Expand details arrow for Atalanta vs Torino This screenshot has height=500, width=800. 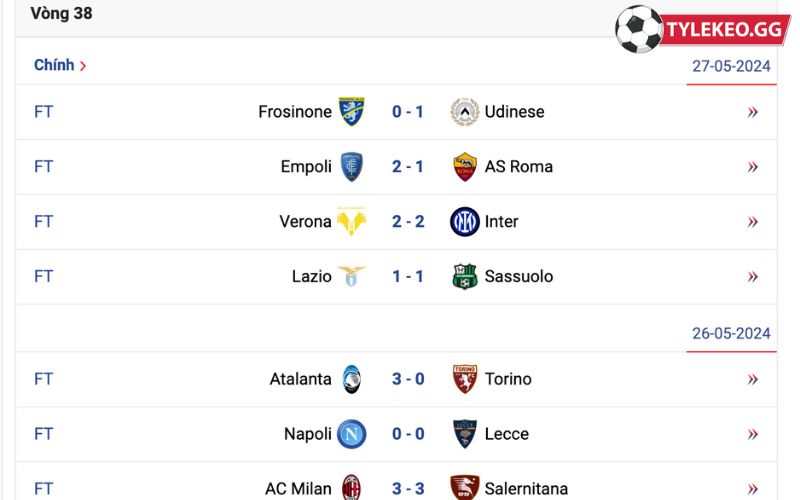pos(753,379)
